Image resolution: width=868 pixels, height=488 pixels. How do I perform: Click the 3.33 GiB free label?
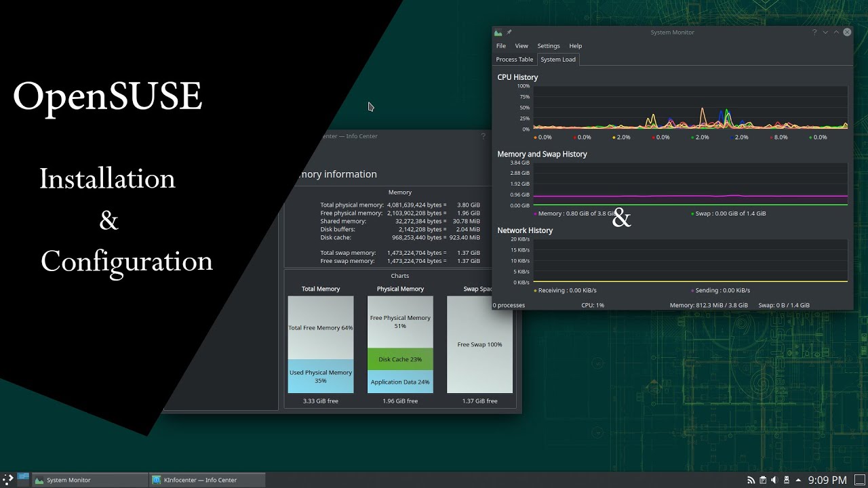(321, 401)
